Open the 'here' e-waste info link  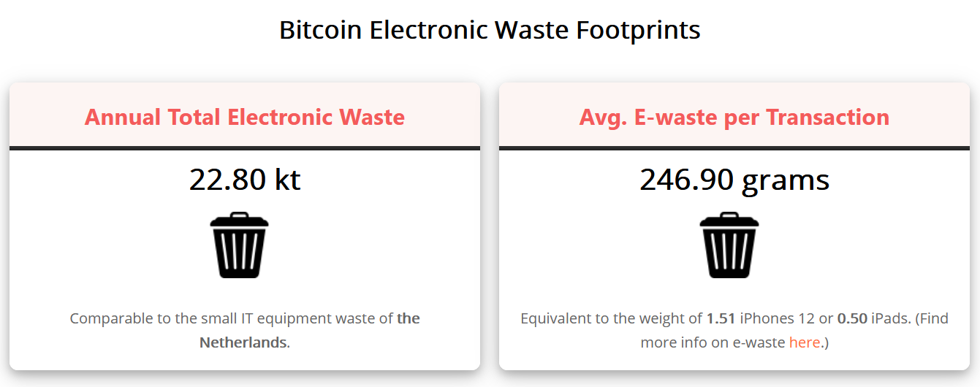coord(805,342)
